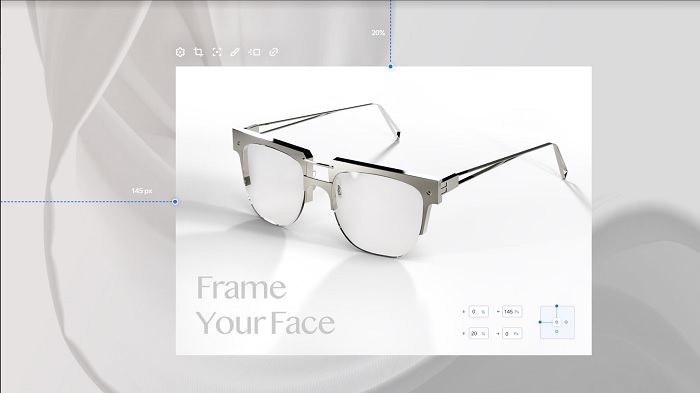Open the Px unit beside the 145 value
The image size is (700, 393).
pos(517,312)
